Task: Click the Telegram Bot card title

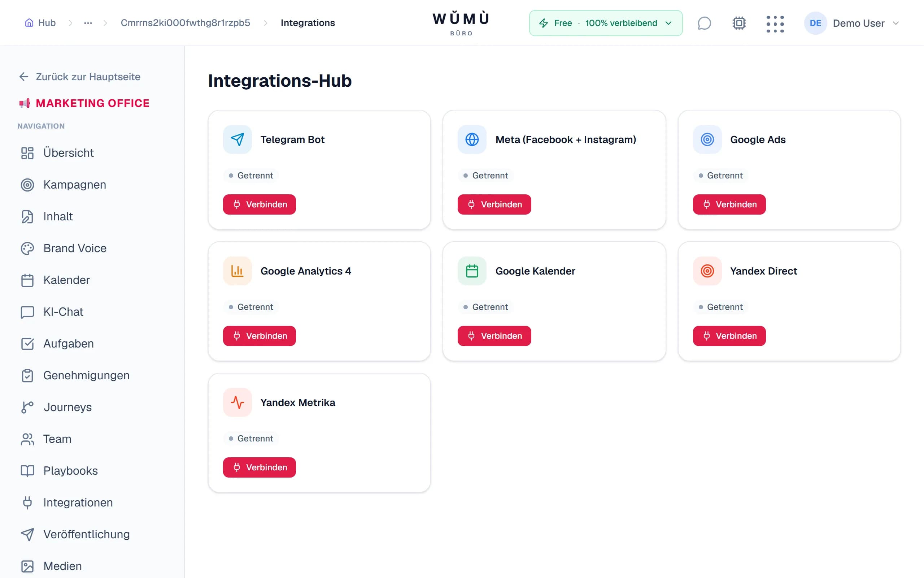Action: (x=292, y=139)
